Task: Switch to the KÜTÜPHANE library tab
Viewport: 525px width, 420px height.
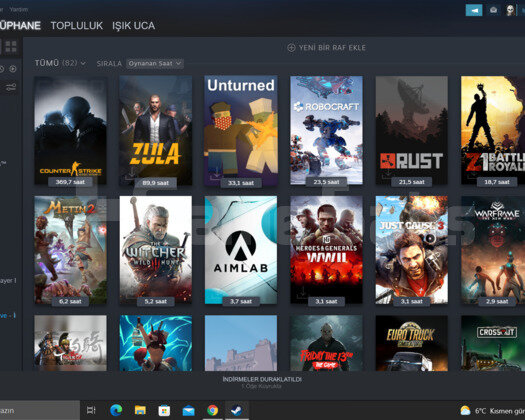Action: tap(20, 26)
